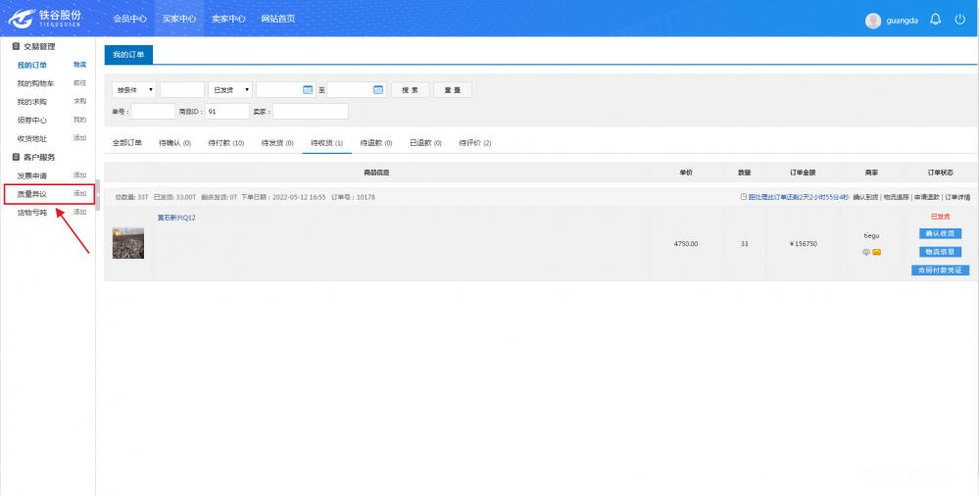Open the start date calendar picker
Viewport: 980px width, 496px height.
click(308, 89)
